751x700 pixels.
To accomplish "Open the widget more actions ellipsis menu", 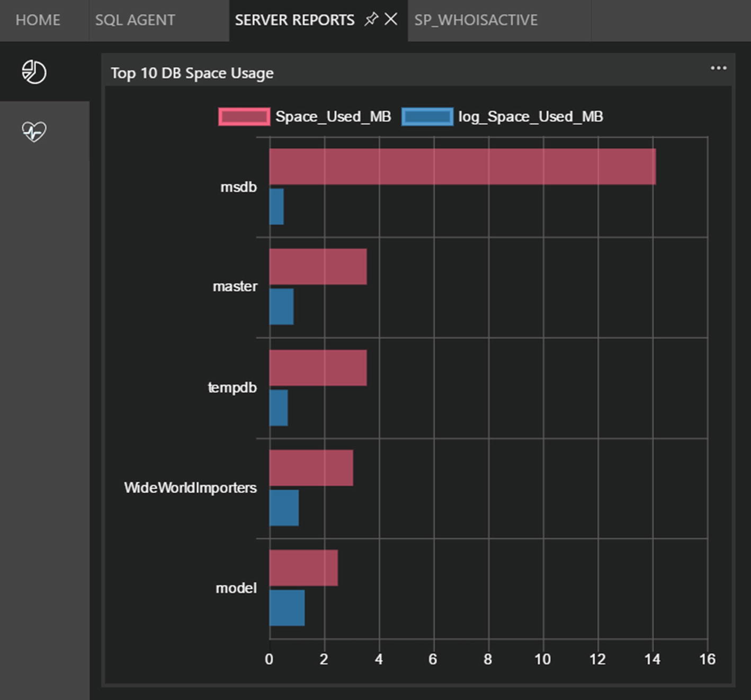I will (718, 68).
